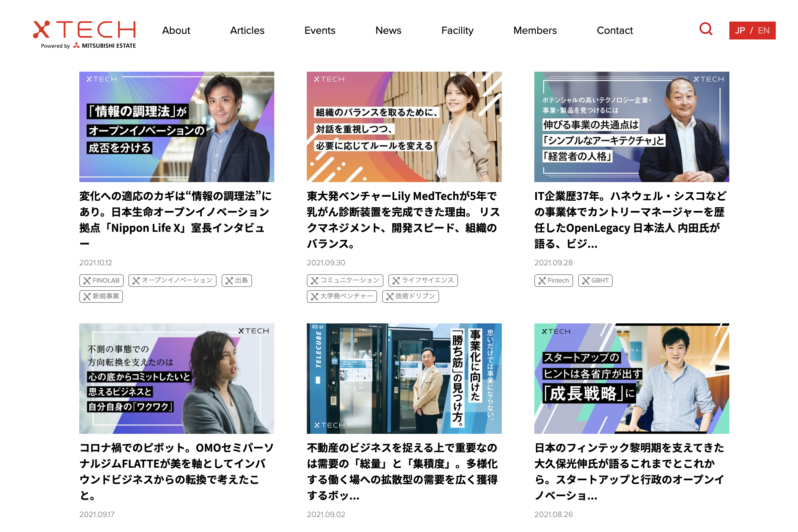Click the Powered by Mitsubishi Estate text
This screenshot has width=798, height=532.
(x=88, y=45)
